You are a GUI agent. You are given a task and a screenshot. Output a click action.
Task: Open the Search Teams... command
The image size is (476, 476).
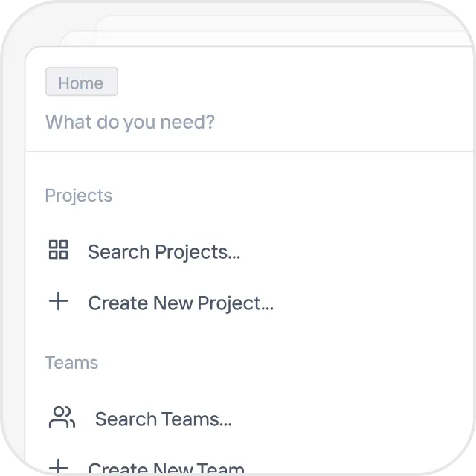click(163, 419)
